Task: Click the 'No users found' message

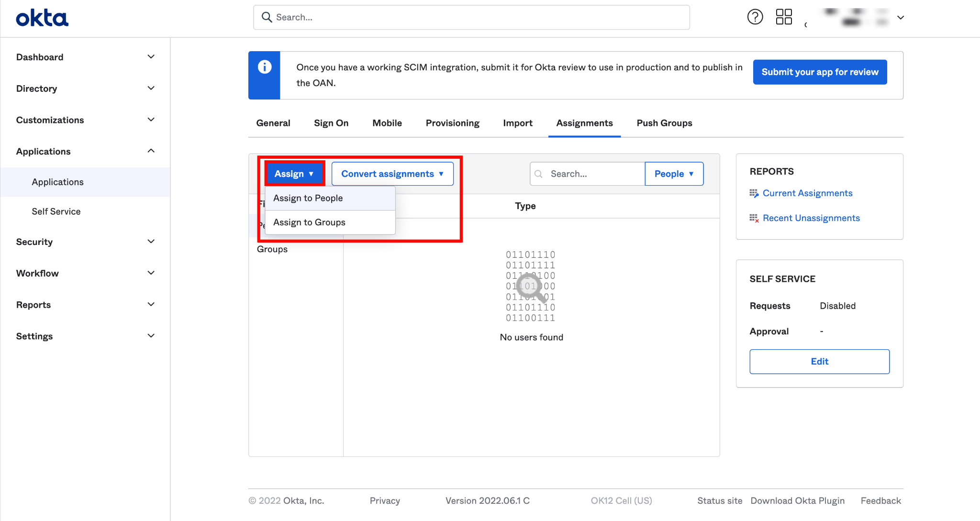Action: (x=531, y=337)
